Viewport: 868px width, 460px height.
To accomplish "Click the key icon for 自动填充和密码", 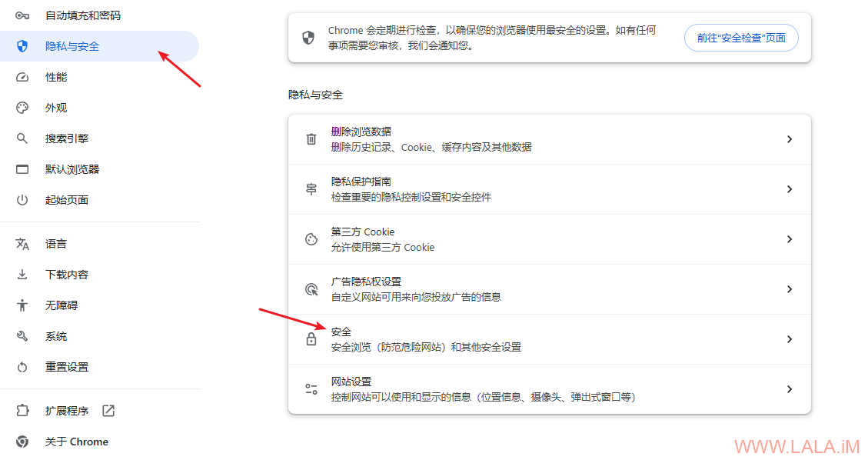I will 22,15.
